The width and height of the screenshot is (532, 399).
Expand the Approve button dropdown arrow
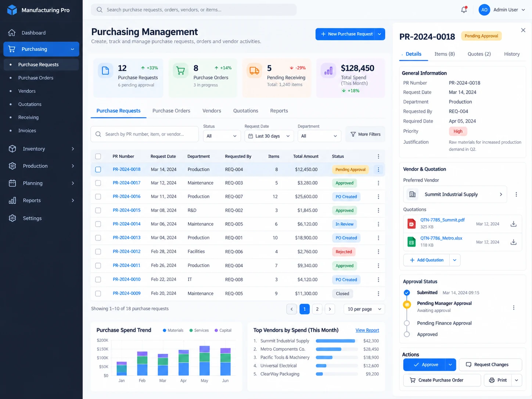[450, 364]
